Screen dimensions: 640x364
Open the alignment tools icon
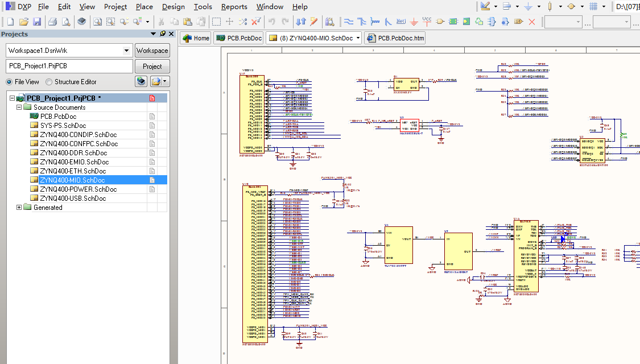(x=507, y=6)
